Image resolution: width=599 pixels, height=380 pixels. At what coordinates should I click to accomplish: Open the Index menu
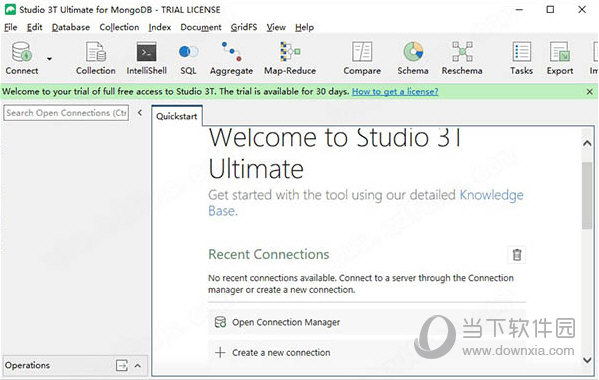(x=160, y=27)
